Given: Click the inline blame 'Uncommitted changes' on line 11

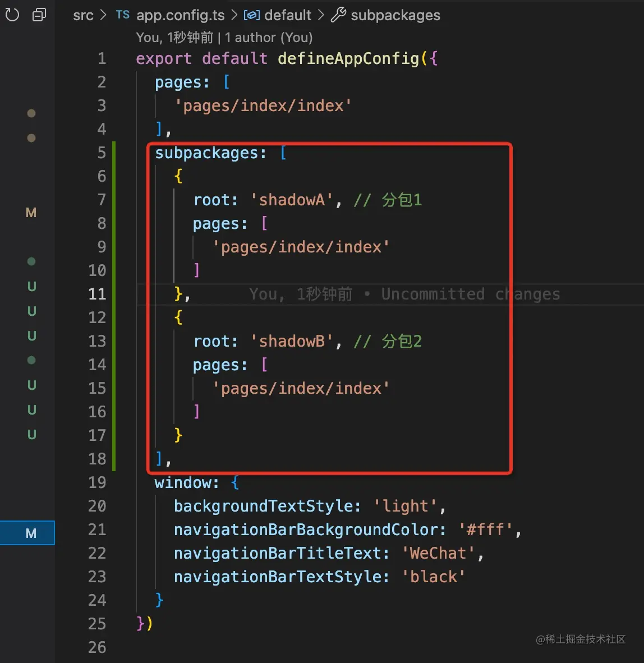Looking at the screenshot, I should 471,294.
